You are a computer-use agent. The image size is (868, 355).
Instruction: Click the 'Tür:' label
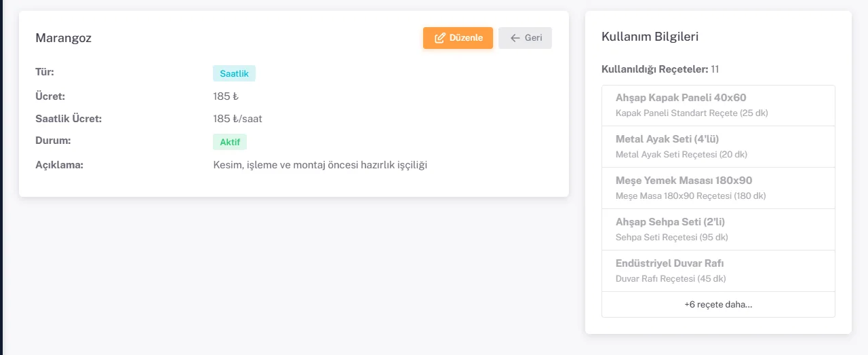pos(45,72)
